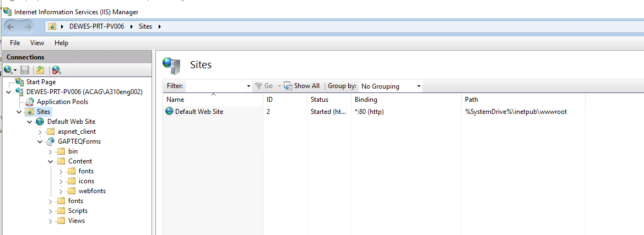Expand the aspnet_client folder node

[40, 132]
